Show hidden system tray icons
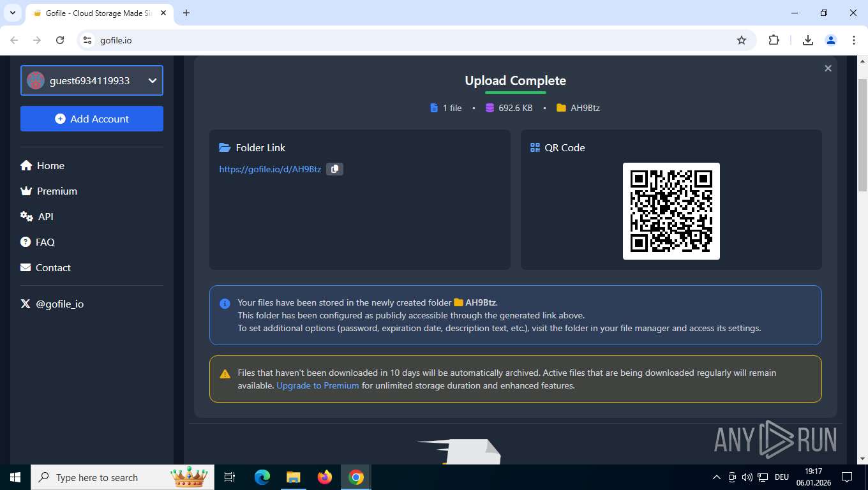868x490 pixels. [717, 477]
